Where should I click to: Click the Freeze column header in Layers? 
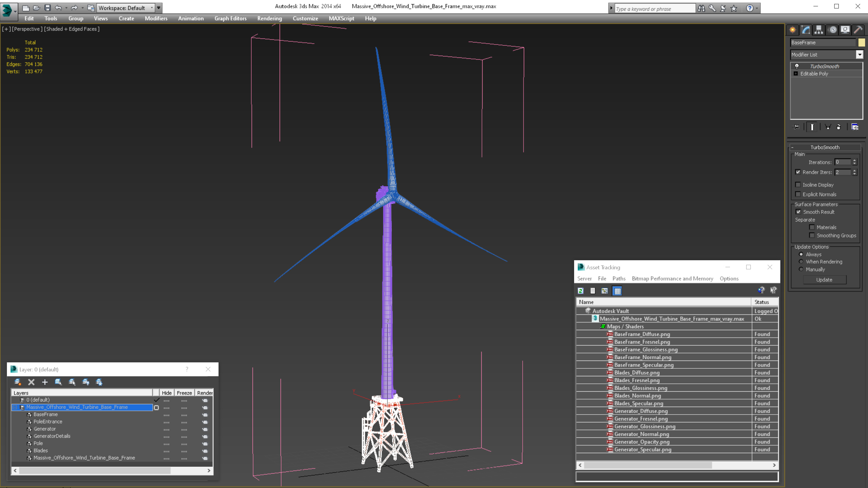(184, 393)
